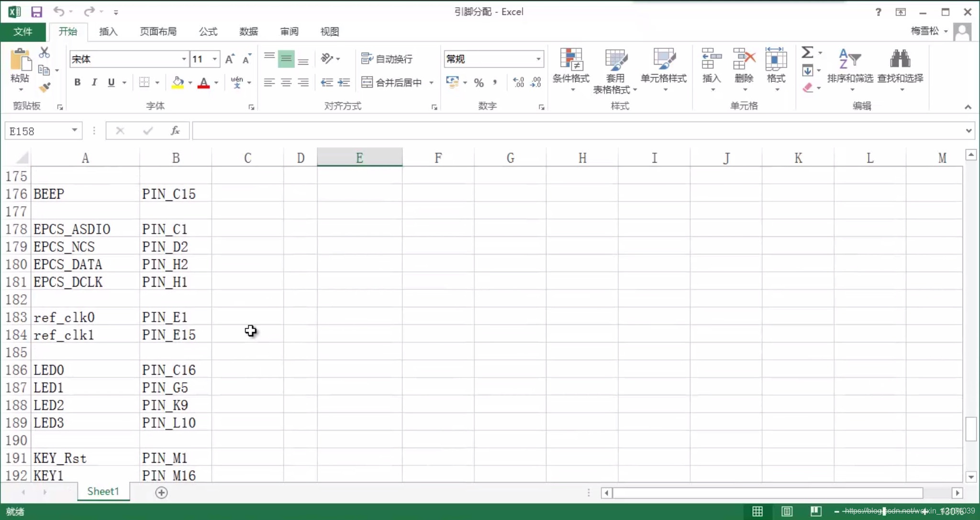Switch to the 公式 (Formulas) ribbon tab
This screenshot has width=980, height=520.
click(208, 32)
